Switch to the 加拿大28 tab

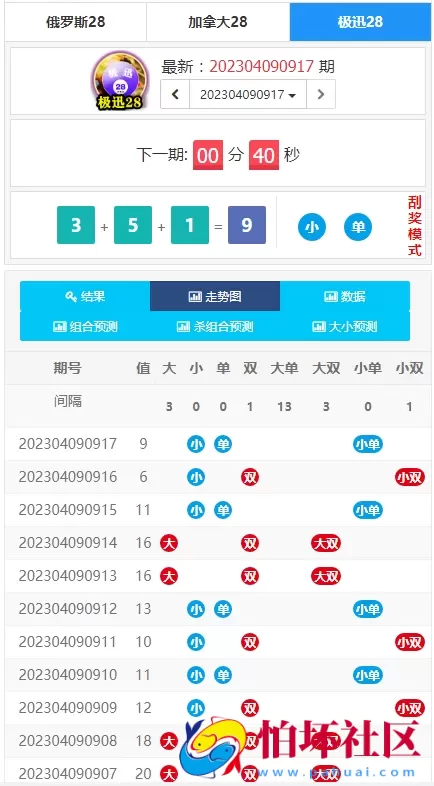point(218,22)
